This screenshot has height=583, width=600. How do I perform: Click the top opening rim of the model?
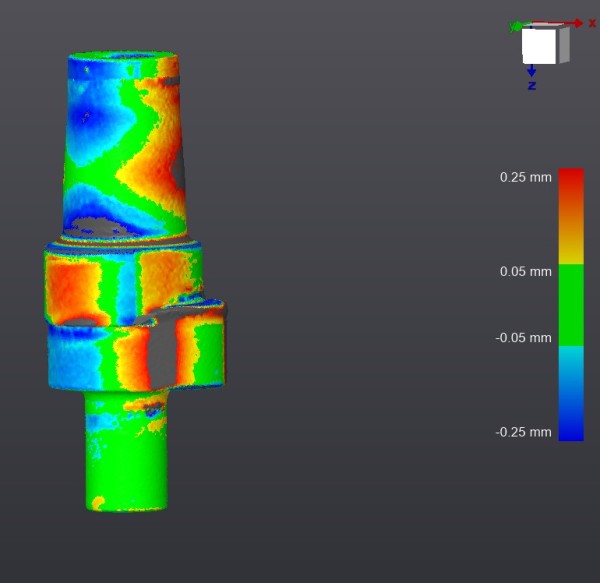123,58
